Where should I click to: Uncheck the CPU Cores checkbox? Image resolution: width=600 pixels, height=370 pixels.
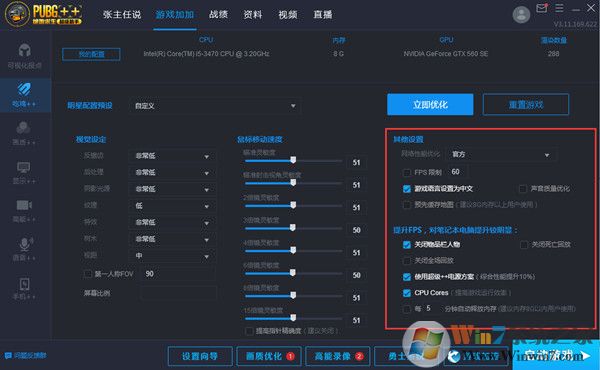[407, 293]
